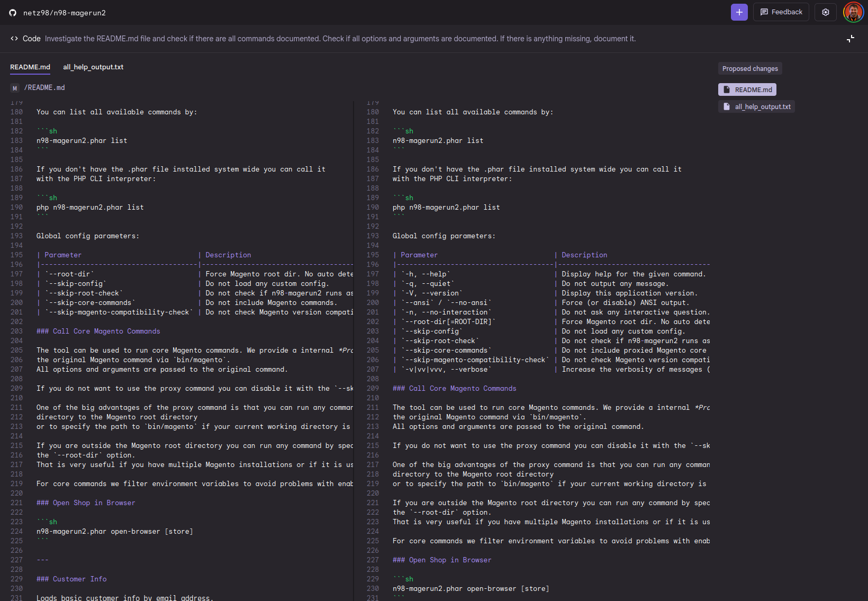Click the code brackets icon beside Code
The height and width of the screenshot is (601, 868).
(14, 39)
